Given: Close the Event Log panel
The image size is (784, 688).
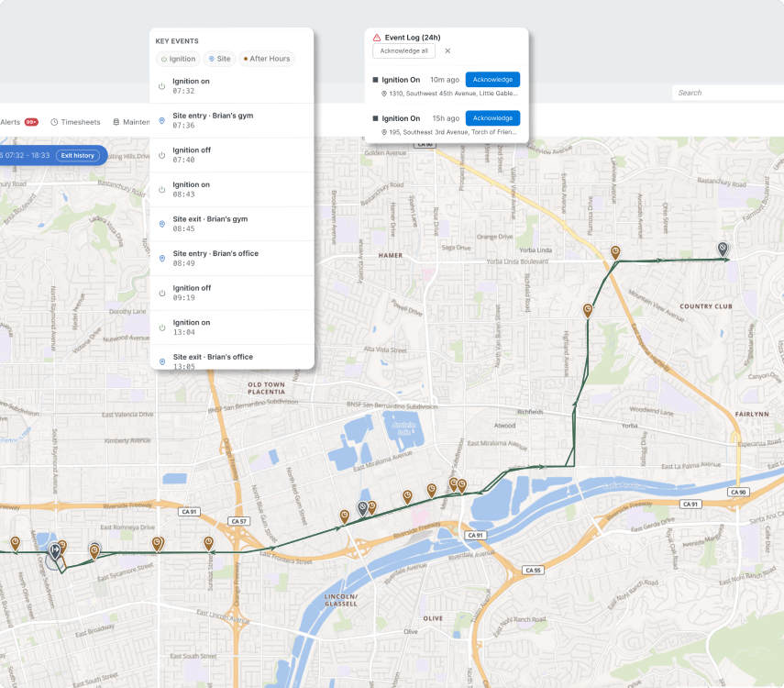Looking at the screenshot, I should pos(447,51).
